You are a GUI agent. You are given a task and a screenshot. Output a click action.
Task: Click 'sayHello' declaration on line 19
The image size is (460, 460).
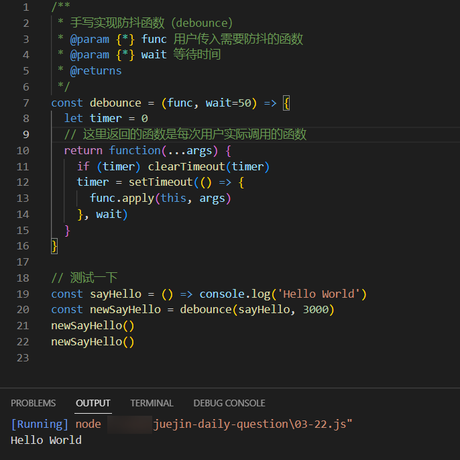click(x=116, y=294)
